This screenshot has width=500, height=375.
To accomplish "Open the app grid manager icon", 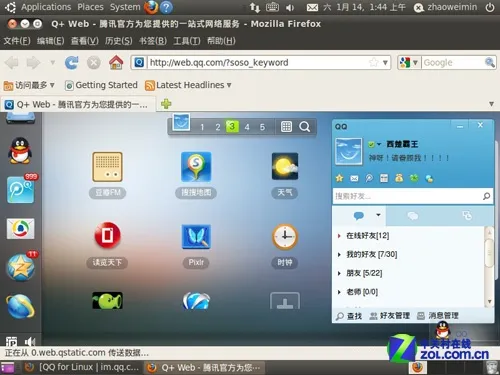I will 286,127.
